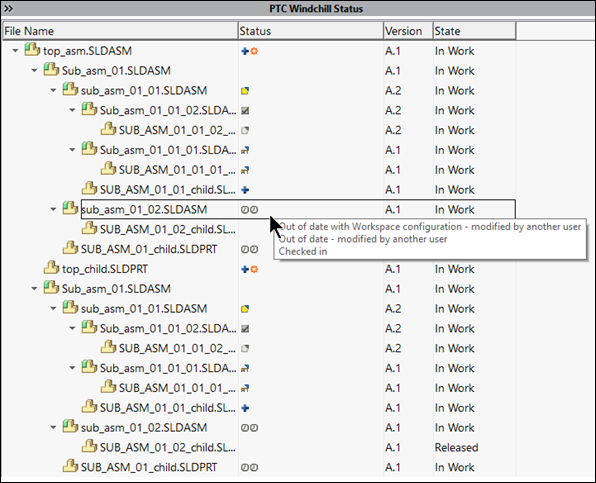This screenshot has height=483, width=596.
Task: Click the part icon of the Released SUB_ASM_01_02_child row
Action: (89, 446)
